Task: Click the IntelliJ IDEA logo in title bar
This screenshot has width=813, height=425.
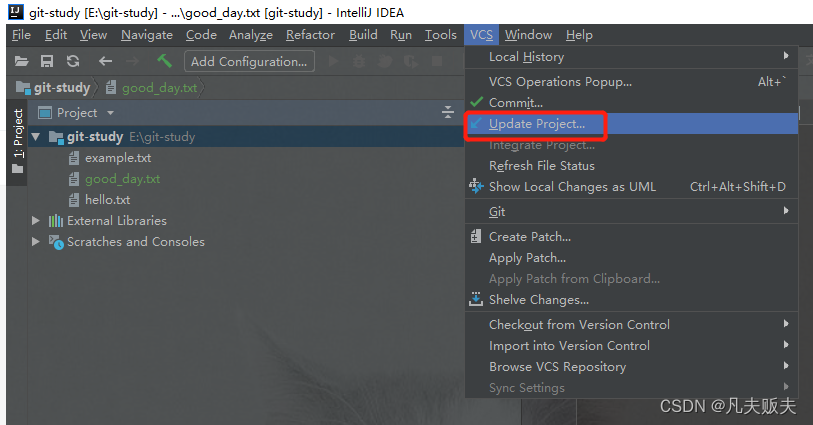Action: tap(17, 11)
